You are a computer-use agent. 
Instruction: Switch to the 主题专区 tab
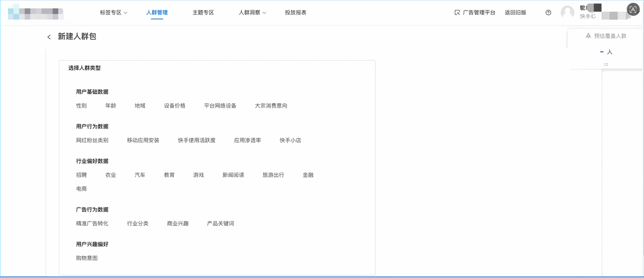coord(204,13)
